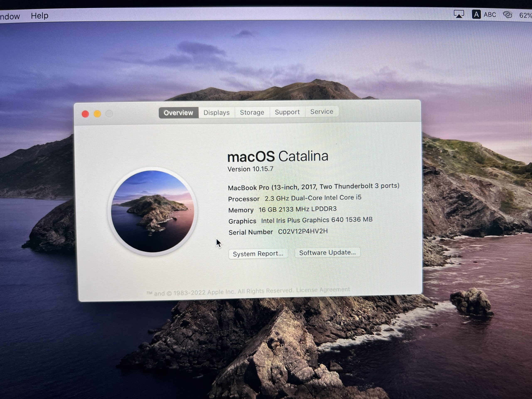
Task: Click the Memory label
Action: (x=241, y=210)
